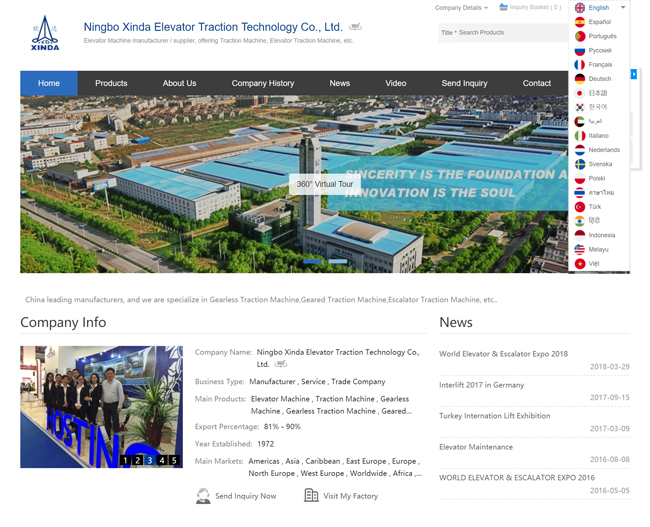Collapse the English language dropdown
Viewport: 650px width, 527px height.
tap(622, 8)
